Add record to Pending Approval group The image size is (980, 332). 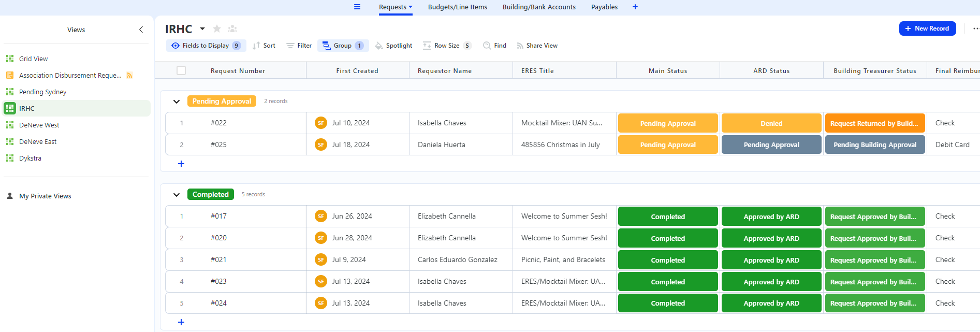coord(181,164)
